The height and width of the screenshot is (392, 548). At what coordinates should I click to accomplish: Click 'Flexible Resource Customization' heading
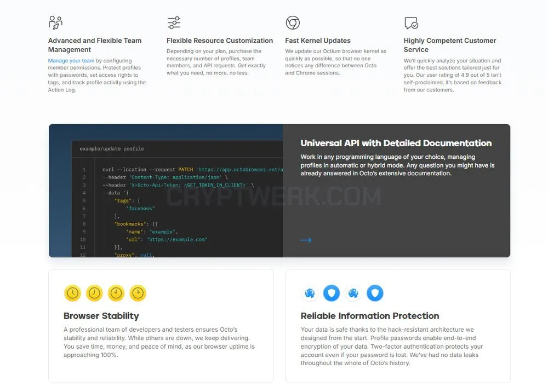pos(220,41)
